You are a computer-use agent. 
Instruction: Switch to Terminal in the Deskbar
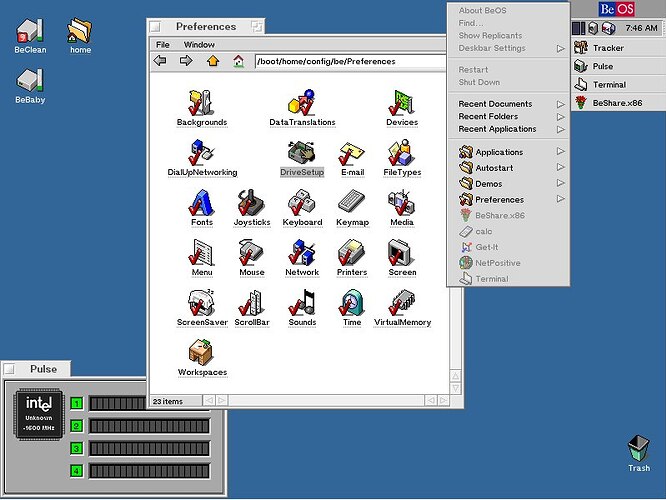pyautogui.click(x=618, y=85)
